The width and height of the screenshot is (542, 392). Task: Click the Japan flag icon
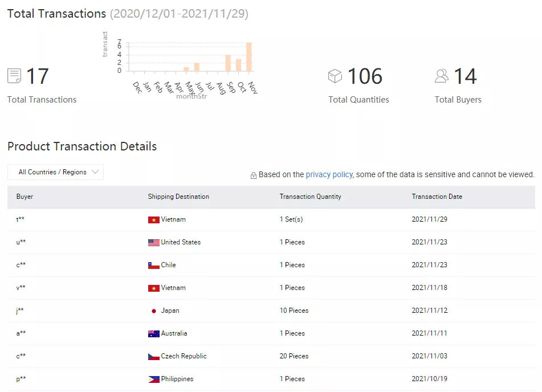[153, 311]
